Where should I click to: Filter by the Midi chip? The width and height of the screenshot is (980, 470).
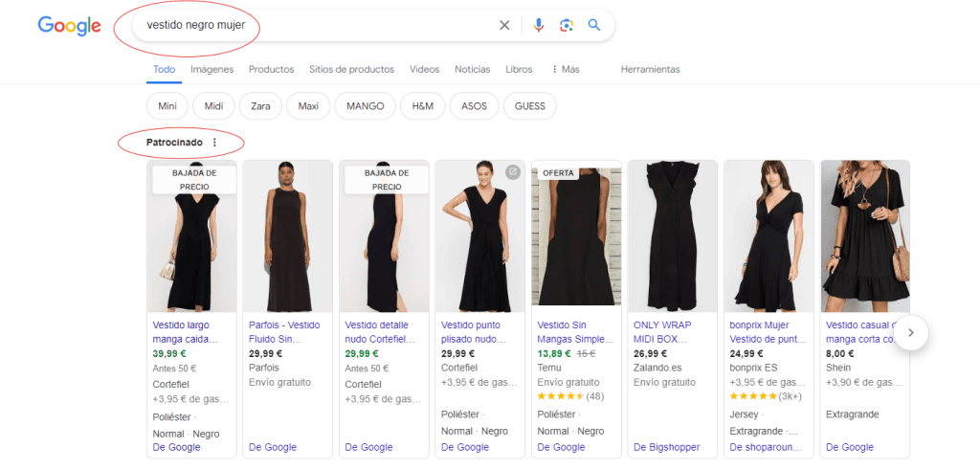(x=213, y=106)
